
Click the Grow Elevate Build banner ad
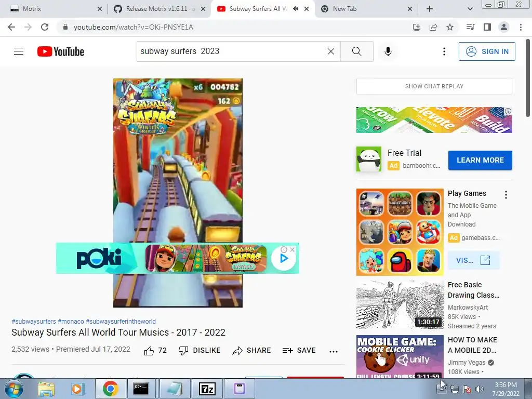pyautogui.click(x=434, y=120)
